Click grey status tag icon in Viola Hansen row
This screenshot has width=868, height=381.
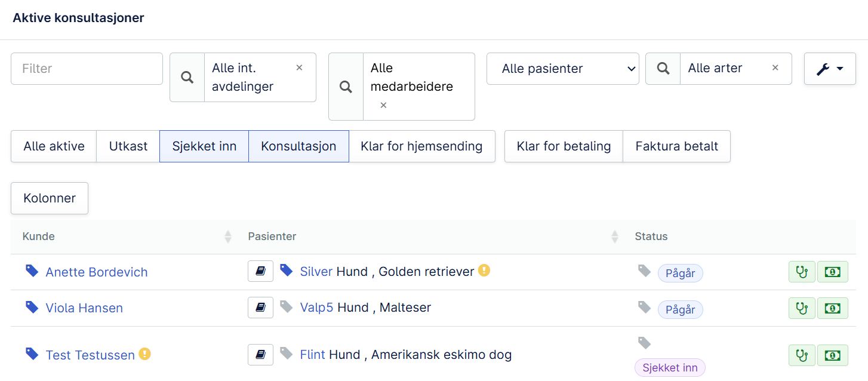coord(644,307)
